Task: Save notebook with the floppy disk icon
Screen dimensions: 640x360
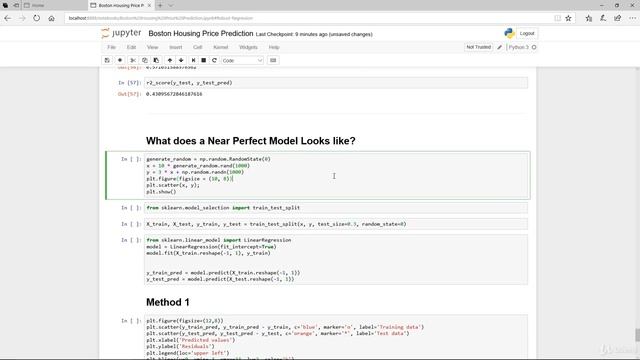Action: click(107, 60)
